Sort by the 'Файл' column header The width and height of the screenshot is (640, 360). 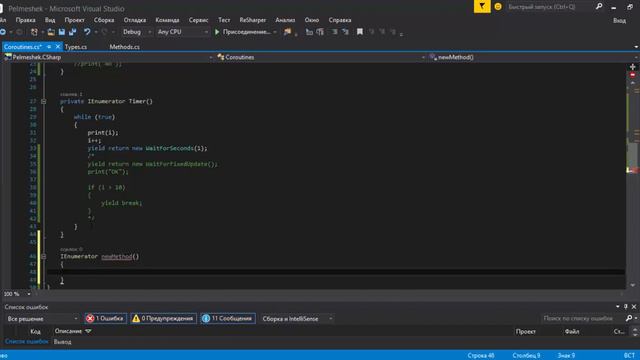[x=572, y=331]
